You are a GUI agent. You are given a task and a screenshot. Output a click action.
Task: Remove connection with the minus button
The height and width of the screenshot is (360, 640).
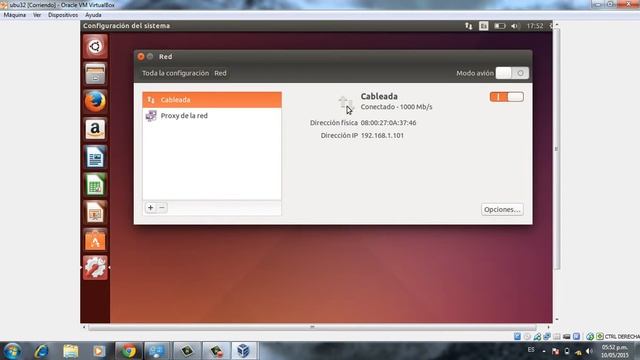point(162,208)
